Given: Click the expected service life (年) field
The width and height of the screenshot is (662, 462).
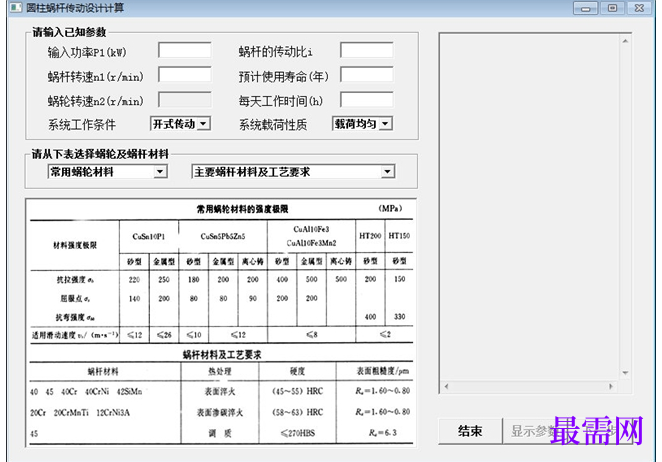Looking at the screenshot, I should [x=367, y=75].
